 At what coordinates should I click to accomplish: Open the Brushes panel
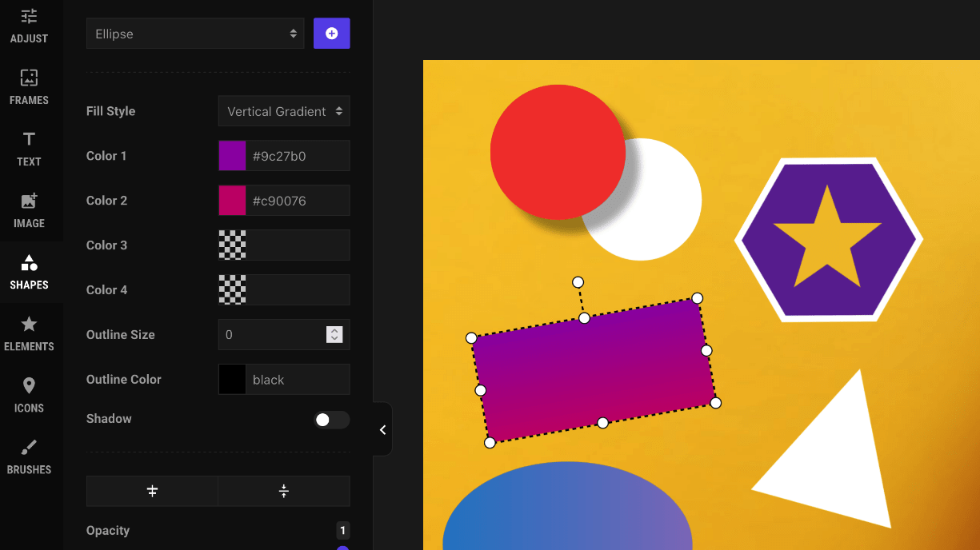29,456
